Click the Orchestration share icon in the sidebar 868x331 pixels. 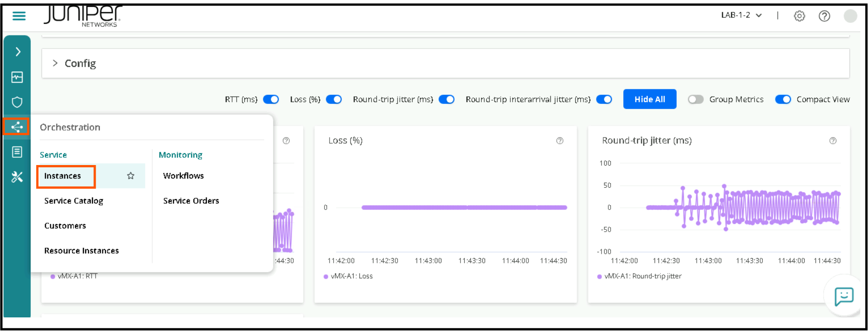click(17, 127)
